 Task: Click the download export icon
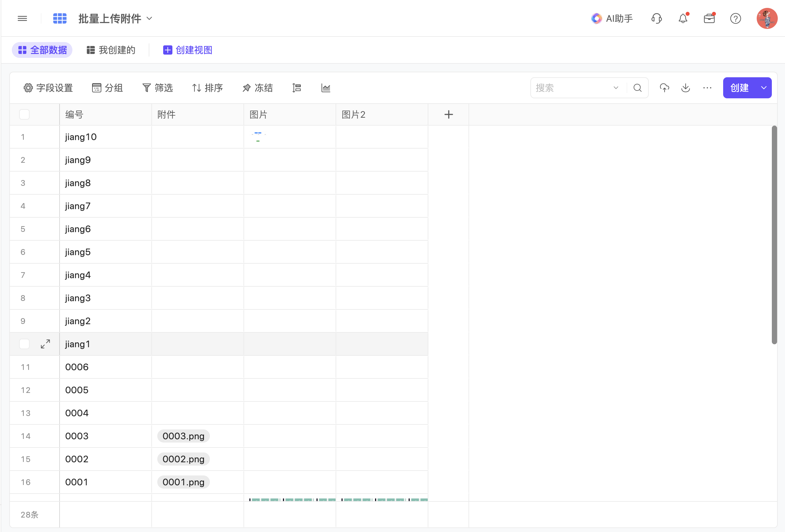[x=685, y=88]
